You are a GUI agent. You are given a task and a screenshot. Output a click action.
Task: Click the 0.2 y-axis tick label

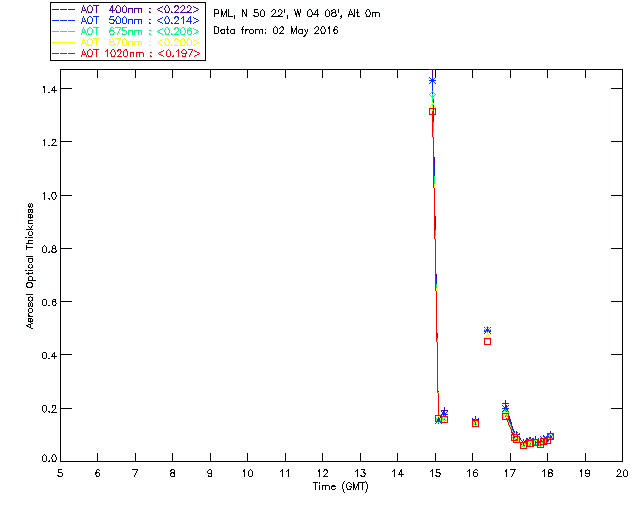click(49, 409)
